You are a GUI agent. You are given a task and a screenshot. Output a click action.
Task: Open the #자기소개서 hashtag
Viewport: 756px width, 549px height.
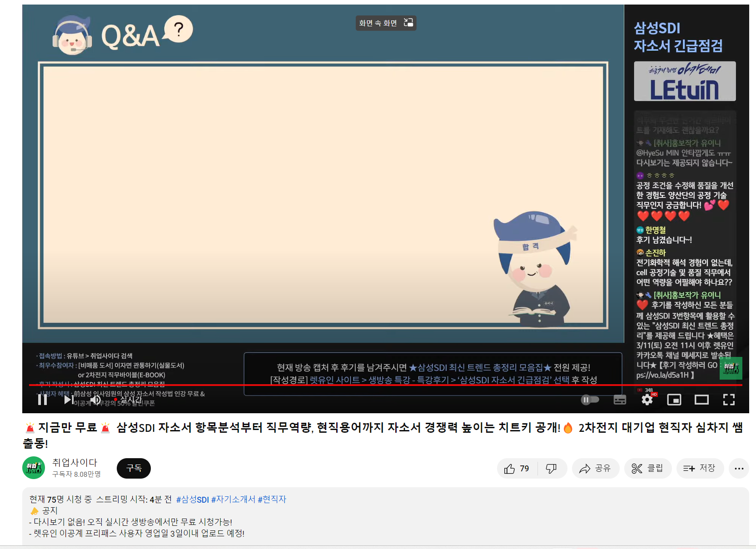(233, 500)
